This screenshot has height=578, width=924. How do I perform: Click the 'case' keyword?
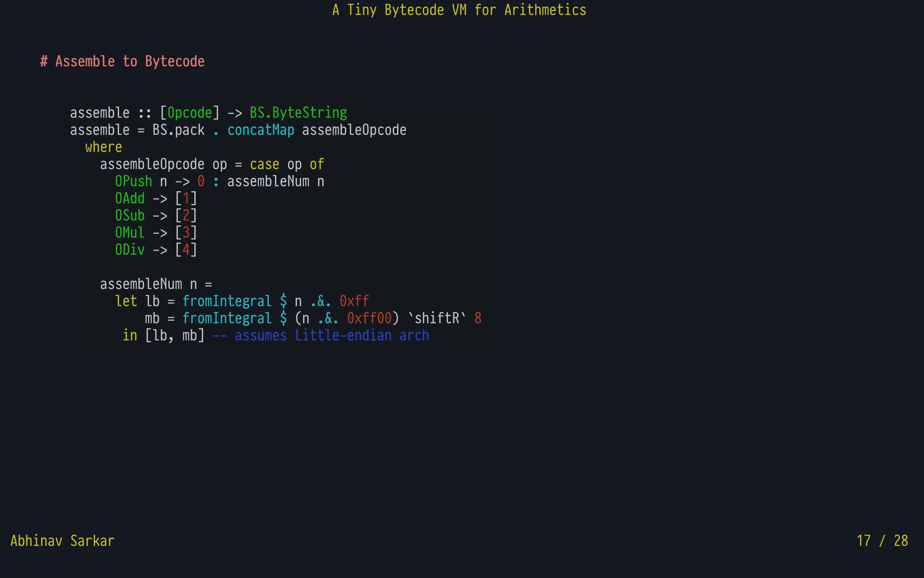[264, 165]
